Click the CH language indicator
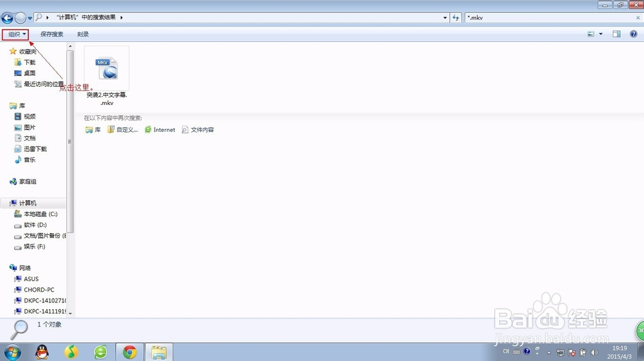This screenshot has height=361, width=644. (506, 351)
